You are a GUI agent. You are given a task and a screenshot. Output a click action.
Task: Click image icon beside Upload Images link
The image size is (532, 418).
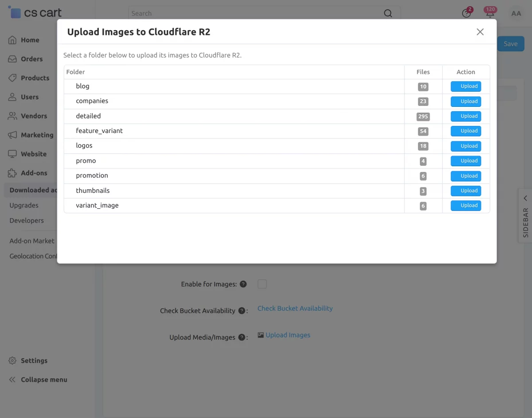click(261, 335)
